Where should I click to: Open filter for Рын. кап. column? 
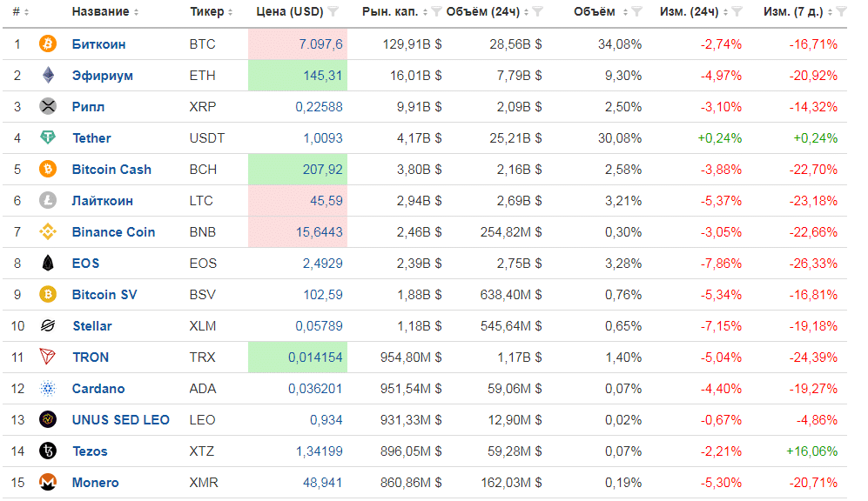[x=436, y=12]
